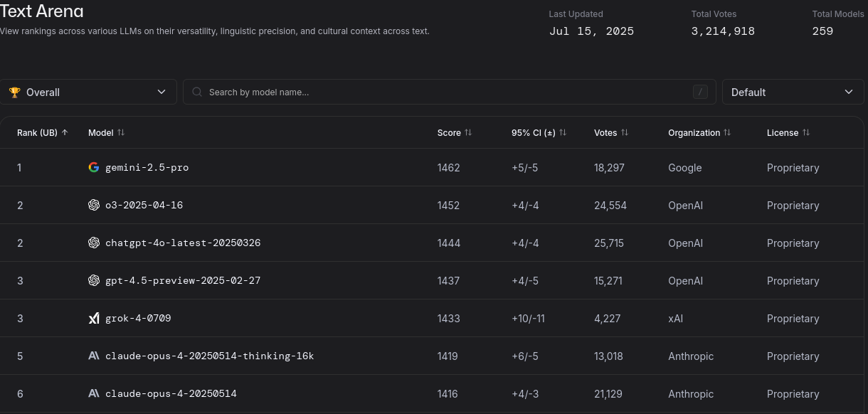Click the OpenAI logo next to o3-2025-04-16

click(93, 206)
